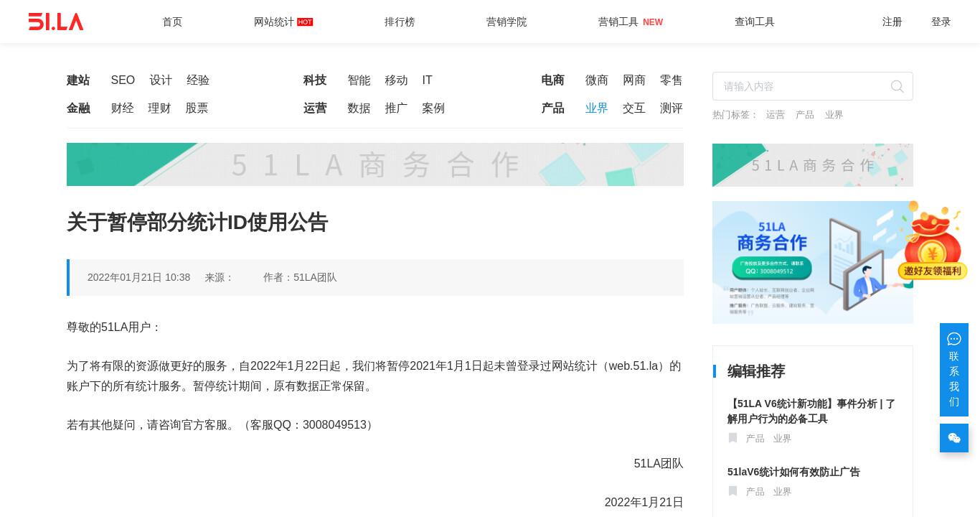Click 产品 tag under 事件分析 article
Screen dimensions: 980x517
pos(755,439)
